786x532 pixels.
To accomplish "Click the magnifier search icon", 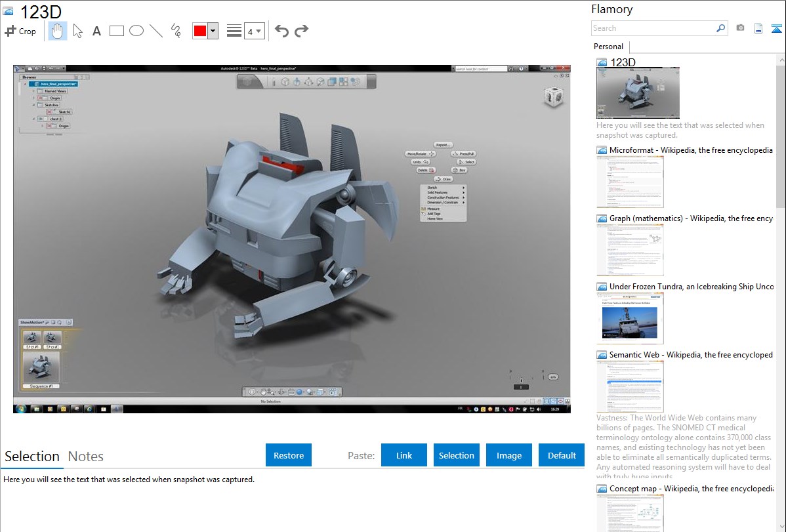I will pyautogui.click(x=720, y=28).
